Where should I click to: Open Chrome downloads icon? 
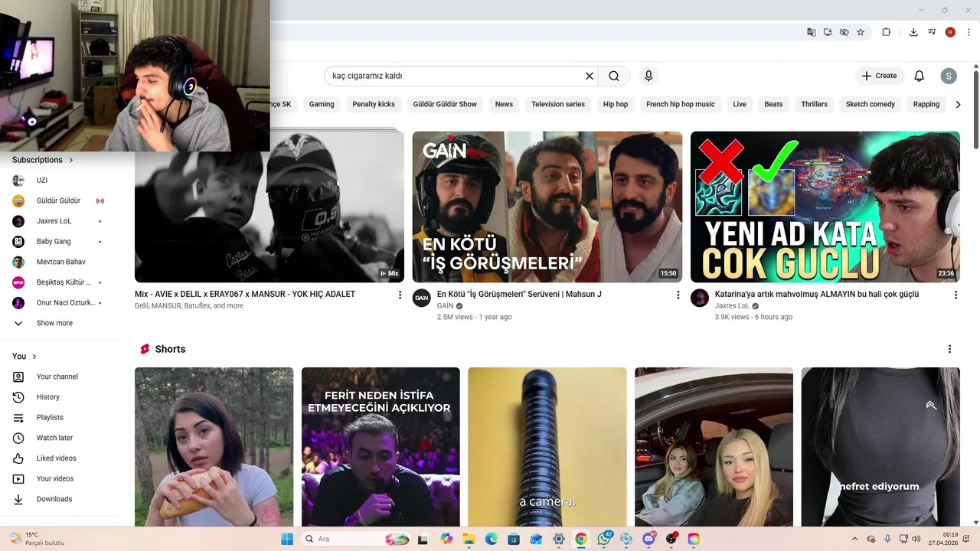pyautogui.click(x=913, y=32)
